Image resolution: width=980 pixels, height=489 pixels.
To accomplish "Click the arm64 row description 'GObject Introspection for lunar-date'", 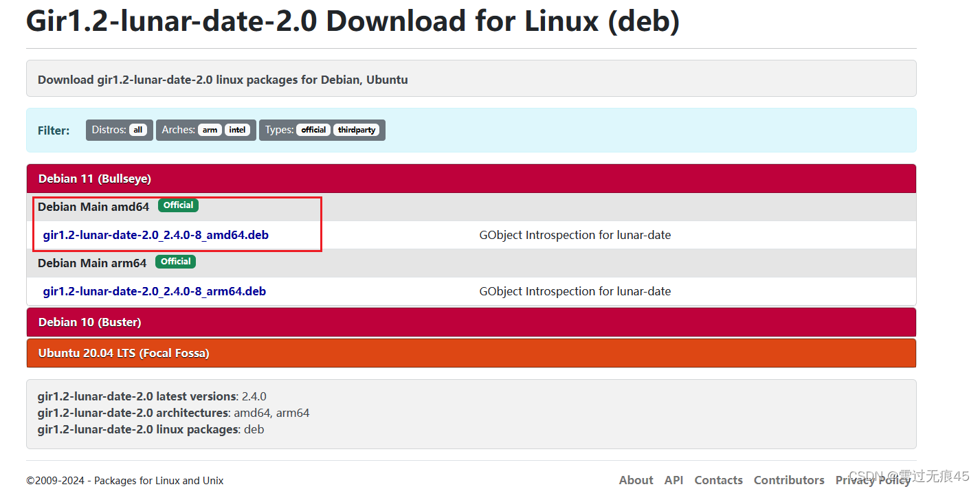I will [575, 291].
